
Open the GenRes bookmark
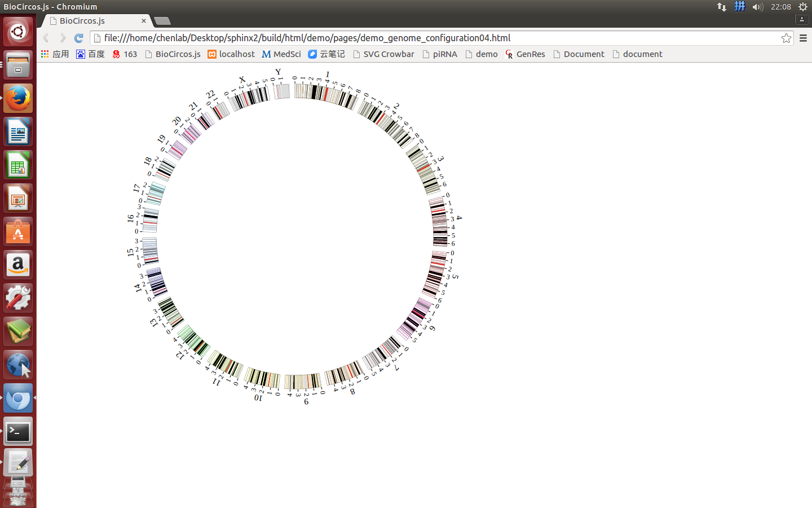pos(526,54)
